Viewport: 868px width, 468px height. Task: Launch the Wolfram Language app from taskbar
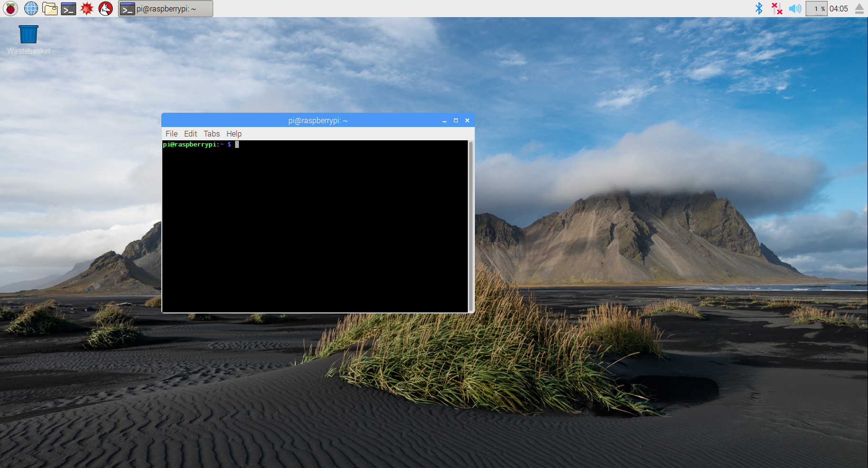105,8
